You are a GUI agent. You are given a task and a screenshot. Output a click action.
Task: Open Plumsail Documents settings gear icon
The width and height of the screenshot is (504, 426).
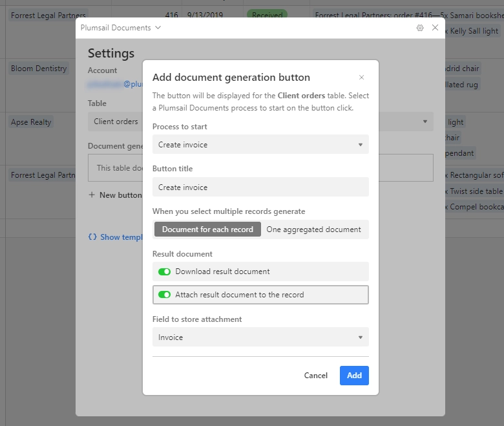coord(420,28)
